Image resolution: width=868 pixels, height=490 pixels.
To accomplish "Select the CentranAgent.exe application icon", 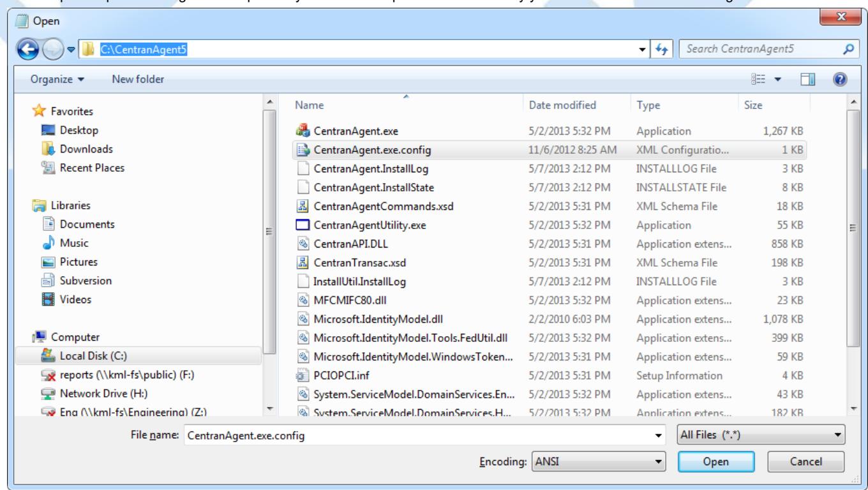I will pyautogui.click(x=303, y=132).
